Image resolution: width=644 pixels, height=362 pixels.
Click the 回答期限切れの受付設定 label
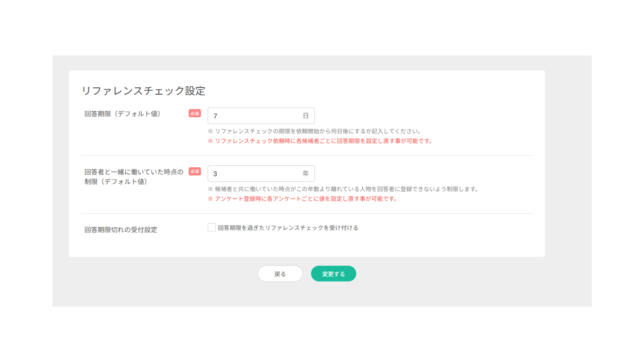[x=121, y=230]
